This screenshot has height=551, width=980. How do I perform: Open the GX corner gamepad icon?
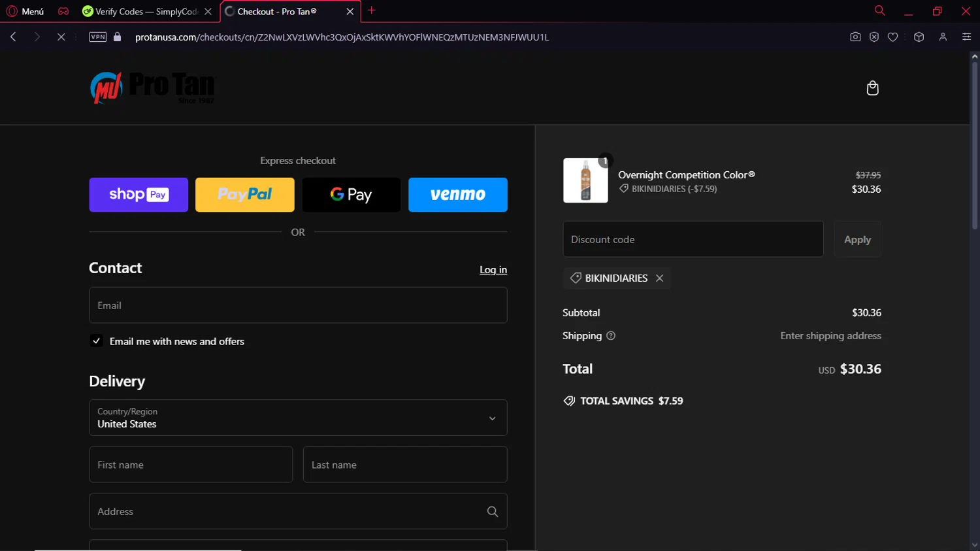[63, 11]
